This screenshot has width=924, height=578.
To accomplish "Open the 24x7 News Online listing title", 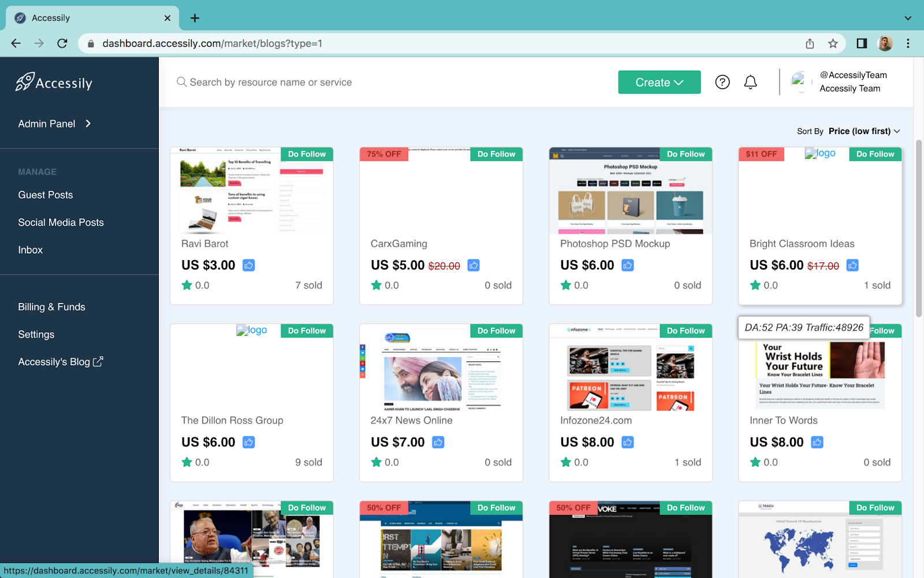I will click(412, 421).
